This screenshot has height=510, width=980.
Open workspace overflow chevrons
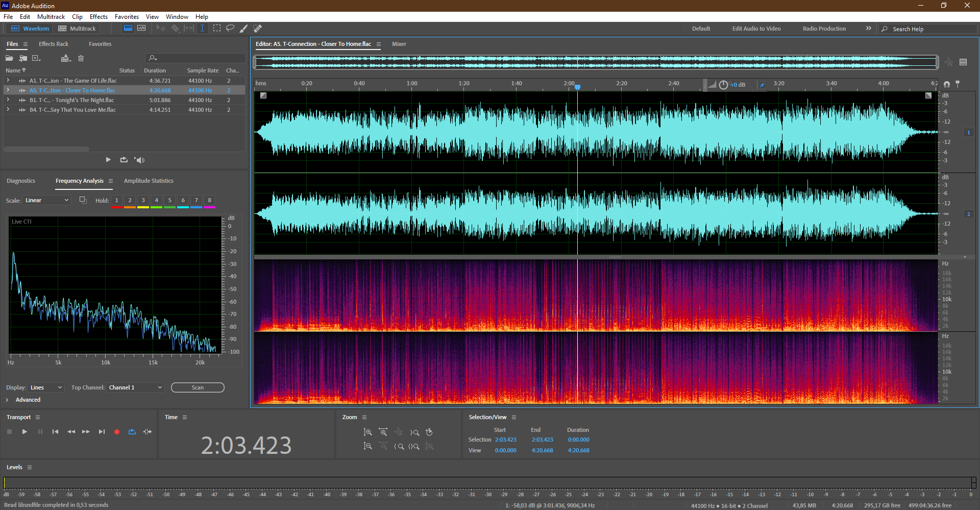click(868, 29)
